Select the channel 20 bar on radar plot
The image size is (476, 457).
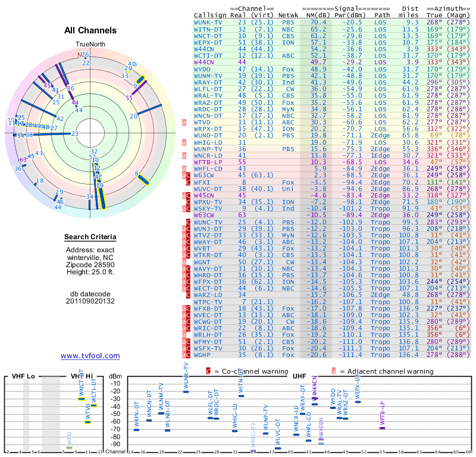[x=149, y=110]
